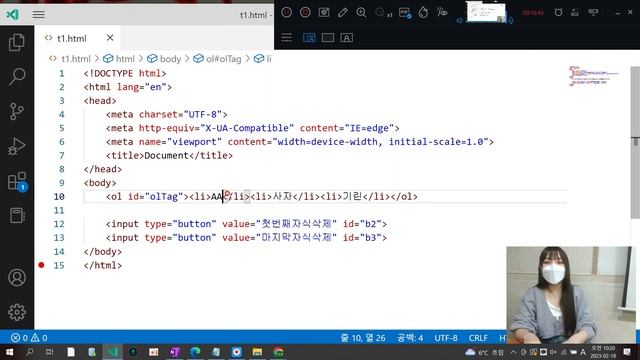This screenshot has width=640, height=360.
Task: Click line number 12 in the gutter
Action: 59,224
